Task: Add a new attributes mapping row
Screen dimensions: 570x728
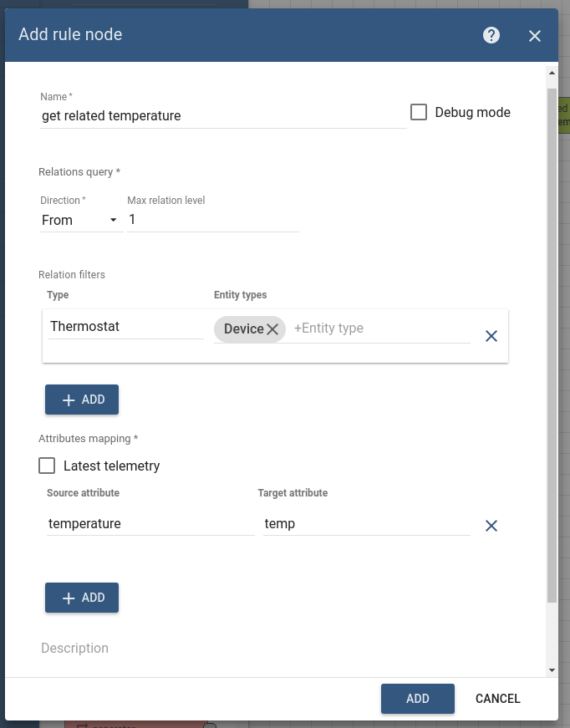Action: [82, 598]
